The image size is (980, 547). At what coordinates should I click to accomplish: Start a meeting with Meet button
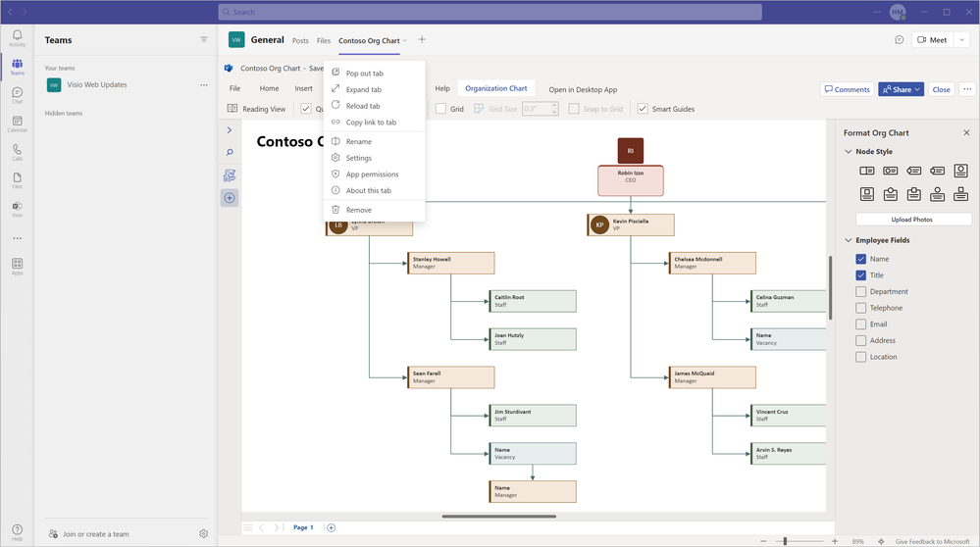point(932,40)
